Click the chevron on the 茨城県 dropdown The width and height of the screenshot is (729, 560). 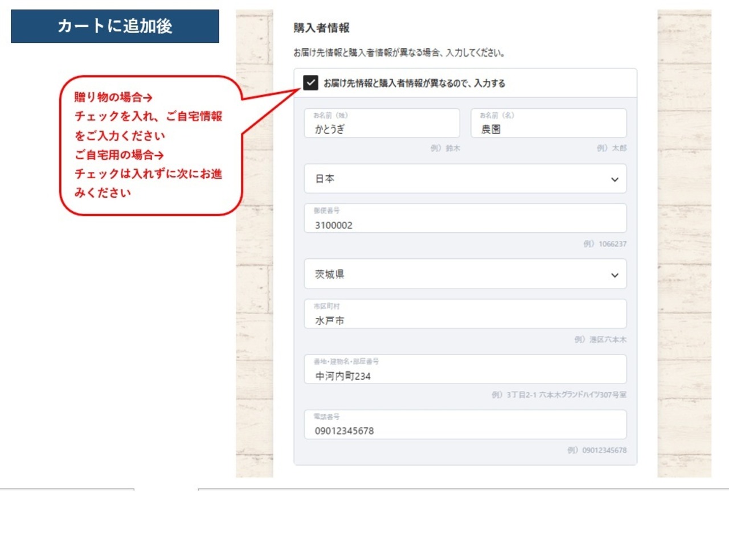tap(615, 275)
